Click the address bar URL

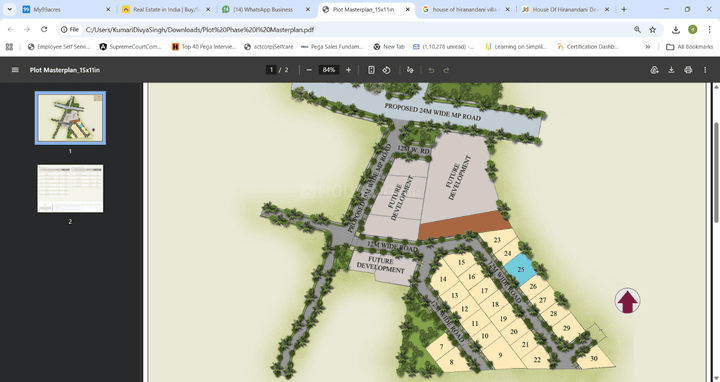[x=200, y=29]
